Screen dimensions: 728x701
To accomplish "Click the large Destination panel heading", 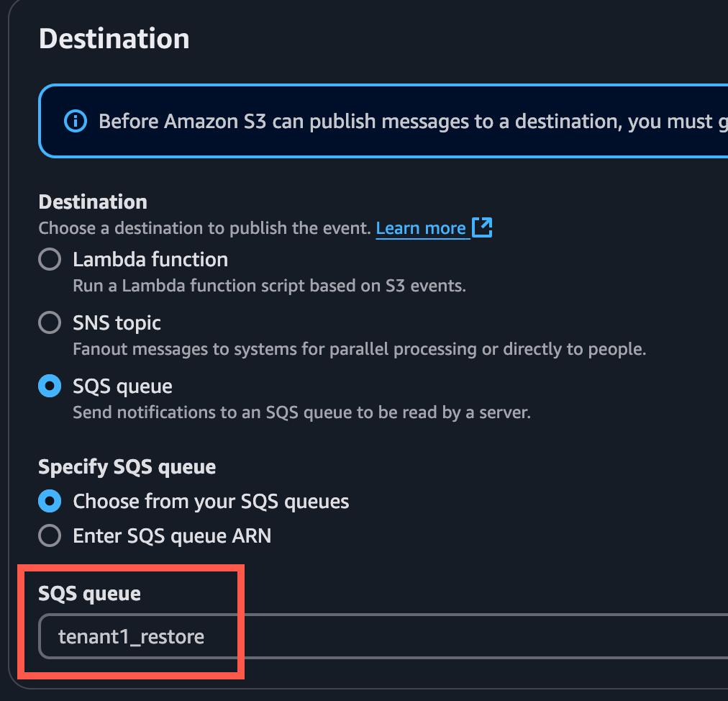I will point(114,38).
